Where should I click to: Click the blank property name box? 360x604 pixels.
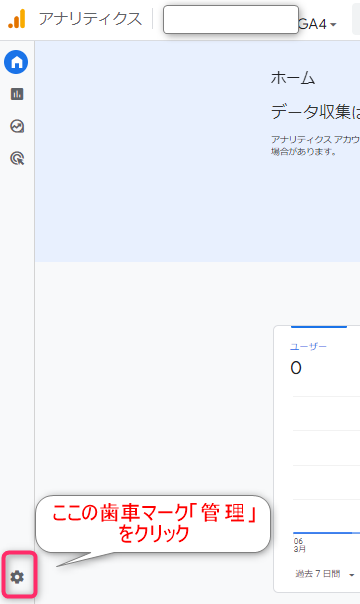coord(231,19)
